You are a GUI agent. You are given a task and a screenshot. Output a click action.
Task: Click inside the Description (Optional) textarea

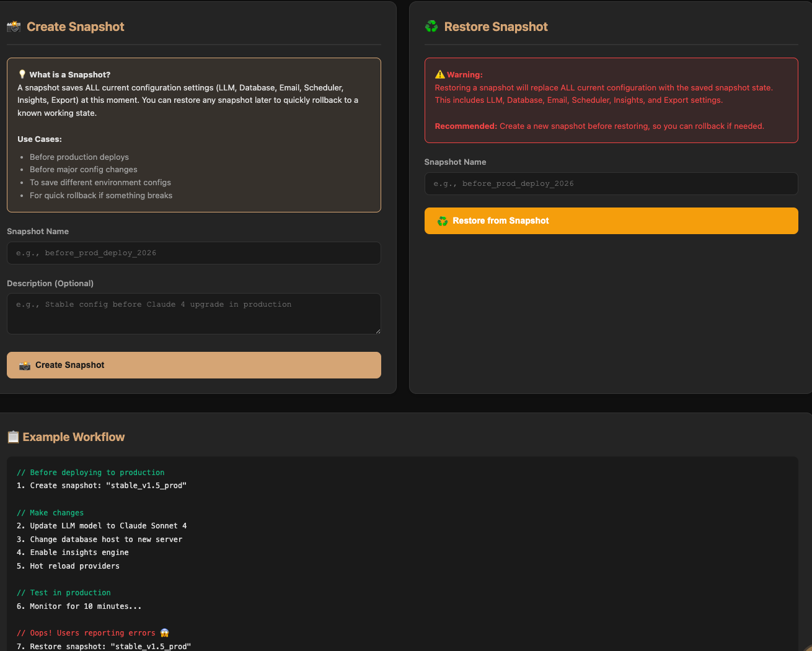tap(193, 313)
